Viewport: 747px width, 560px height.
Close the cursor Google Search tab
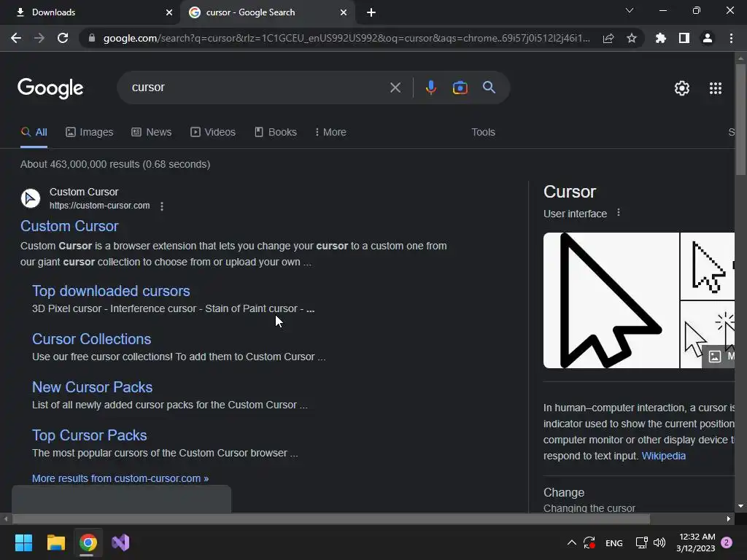click(344, 12)
